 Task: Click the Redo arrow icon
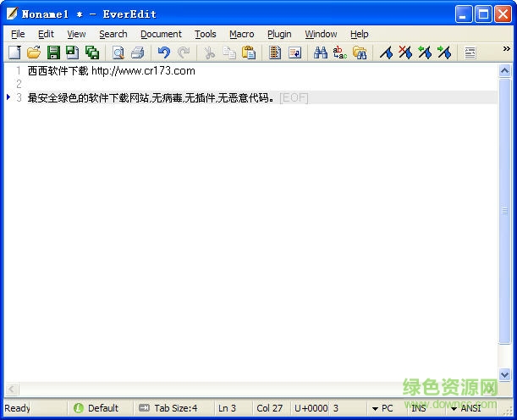point(184,52)
